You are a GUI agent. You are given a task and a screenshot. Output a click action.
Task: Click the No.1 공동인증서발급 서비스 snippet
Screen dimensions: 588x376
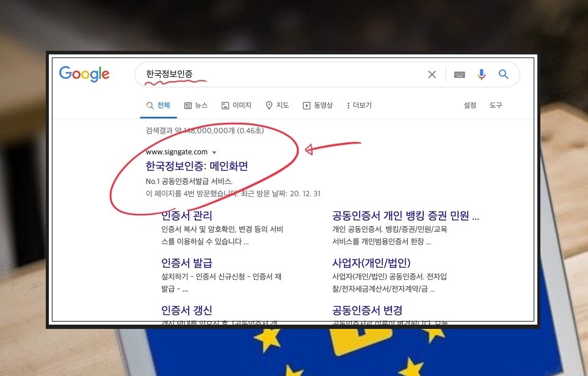[189, 182]
